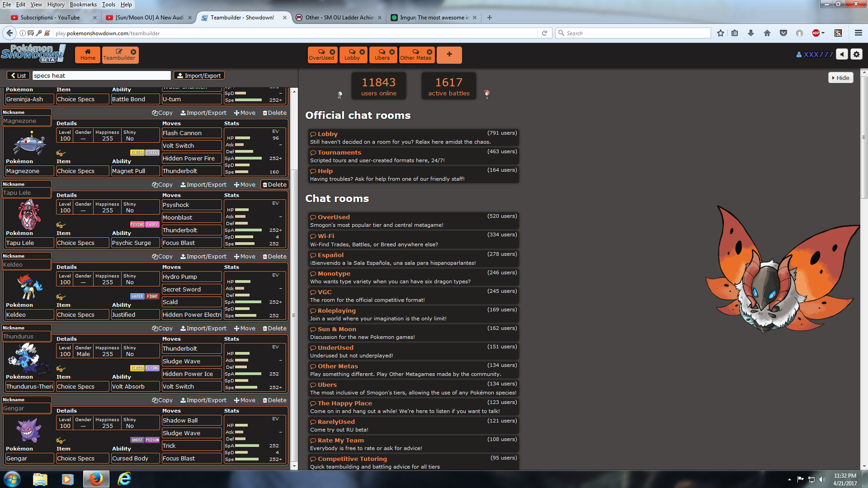The width and height of the screenshot is (868, 488).
Task: Open the sound volume button
Action: 842,54
